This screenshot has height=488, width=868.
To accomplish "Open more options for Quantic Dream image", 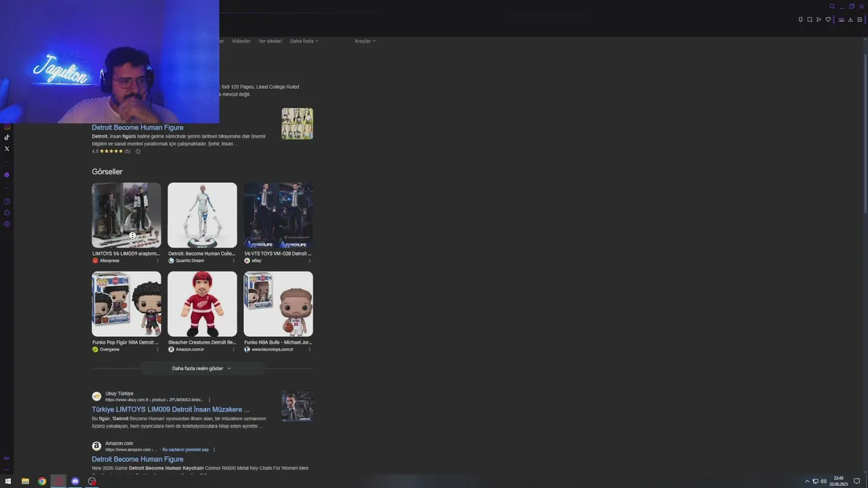I will coord(234,260).
